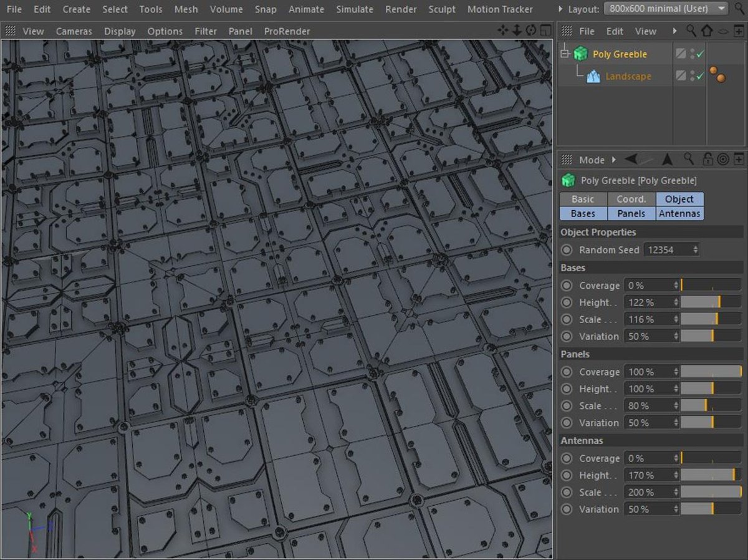Click Antennas Scale stepper arrows
This screenshot has width=748, height=560.
[x=676, y=492]
